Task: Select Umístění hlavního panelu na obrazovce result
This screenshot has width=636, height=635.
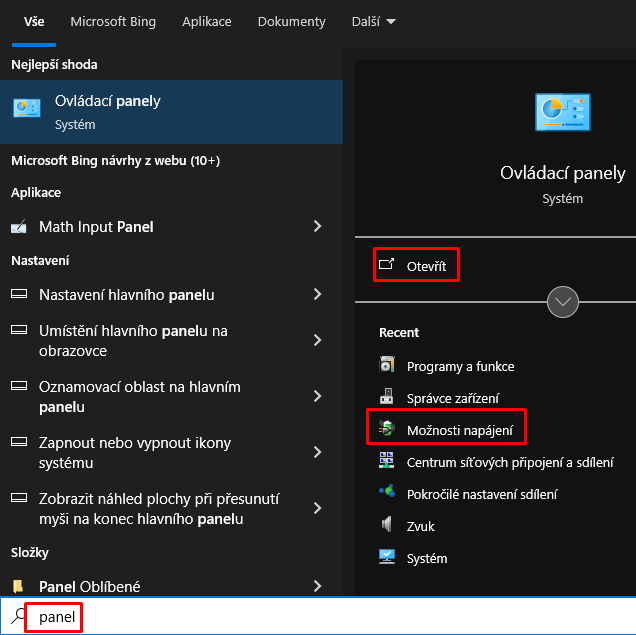Action: point(171,341)
